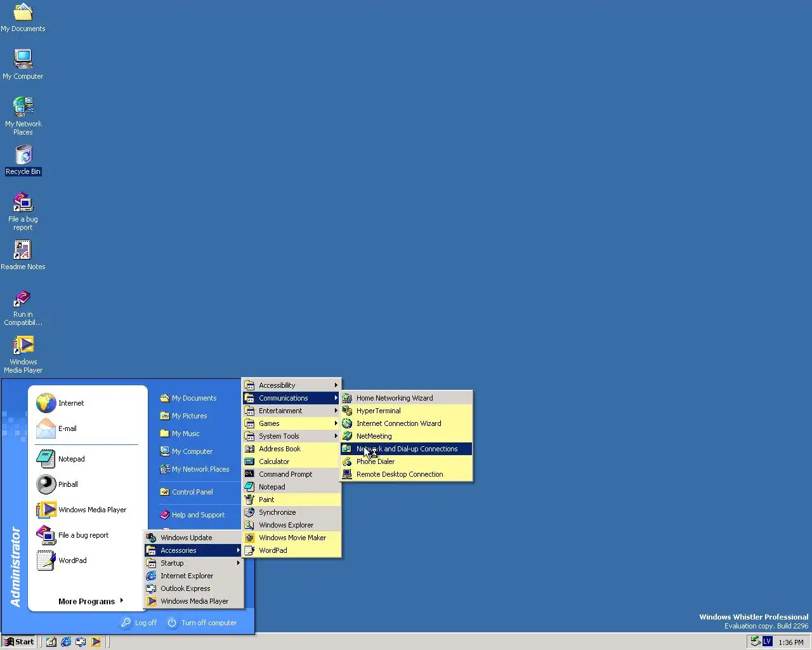The width and height of the screenshot is (812, 650).
Task: Expand the Communications submenu
Action: pyautogui.click(x=292, y=398)
